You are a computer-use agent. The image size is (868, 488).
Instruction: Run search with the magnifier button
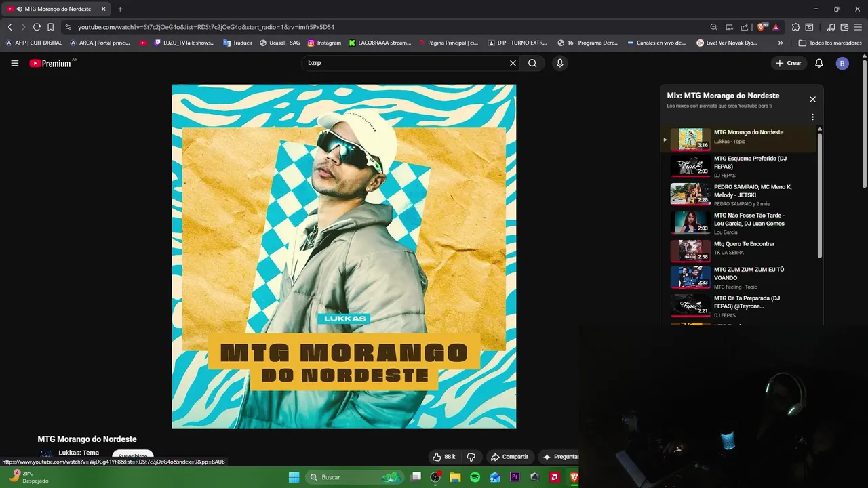click(532, 63)
